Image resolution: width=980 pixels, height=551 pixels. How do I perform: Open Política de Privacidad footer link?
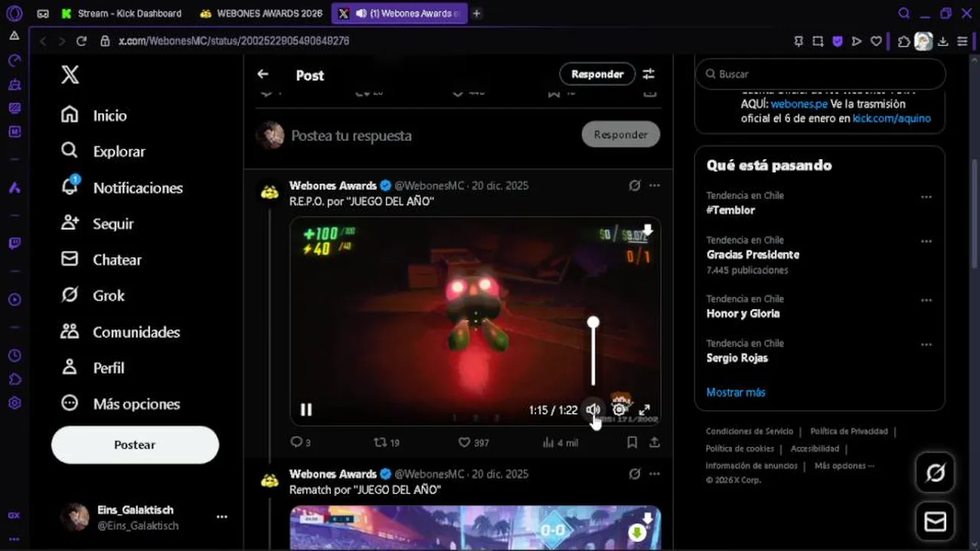(x=849, y=432)
